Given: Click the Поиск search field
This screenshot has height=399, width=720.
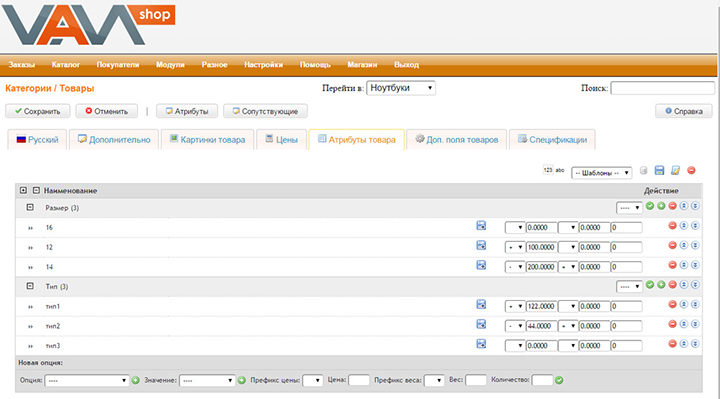Looking at the screenshot, I should pos(662,88).
